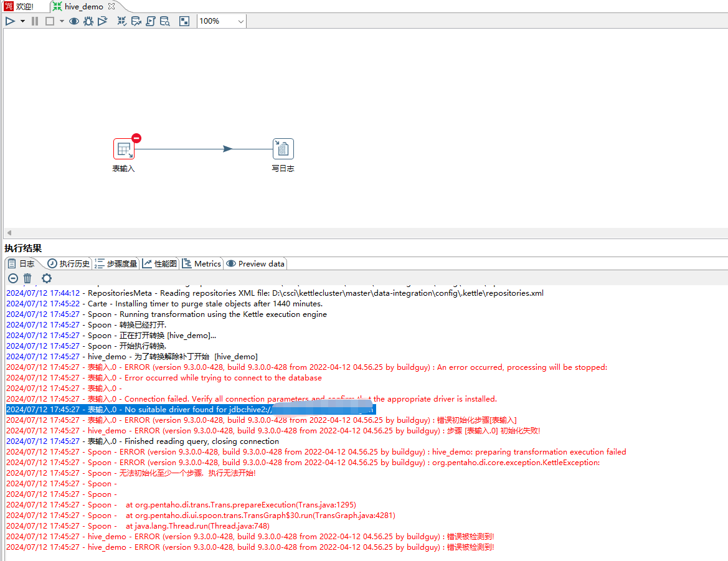Click the Verify transformation icon
728x561 pixels.
(x=122, y=21)
